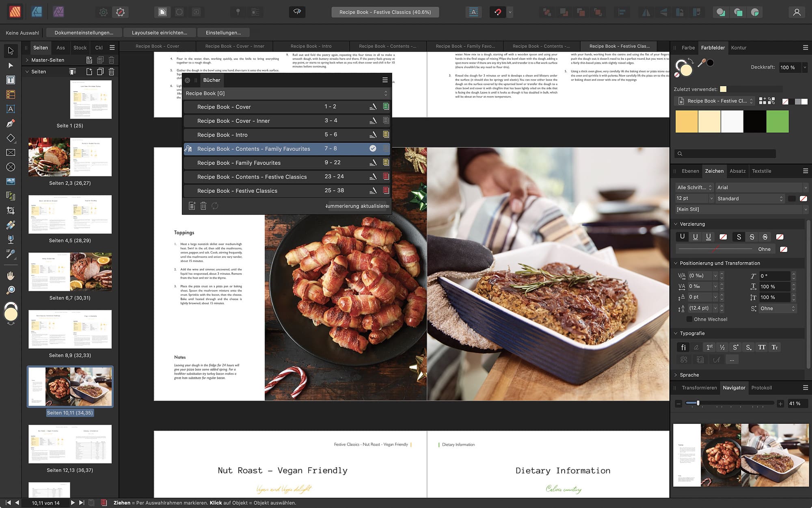
Task: Toggle ordinals 1st typography button
Action: pyautogui.click(x=709, y=347)
